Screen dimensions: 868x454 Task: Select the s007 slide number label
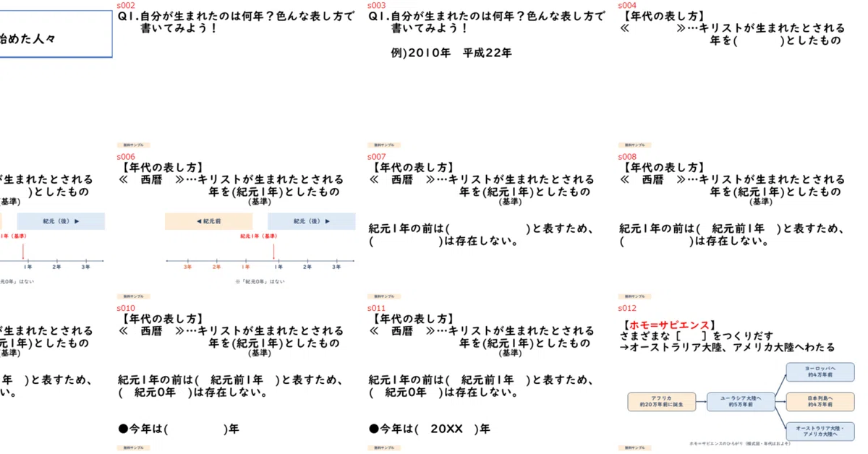[x=376, y=157]
